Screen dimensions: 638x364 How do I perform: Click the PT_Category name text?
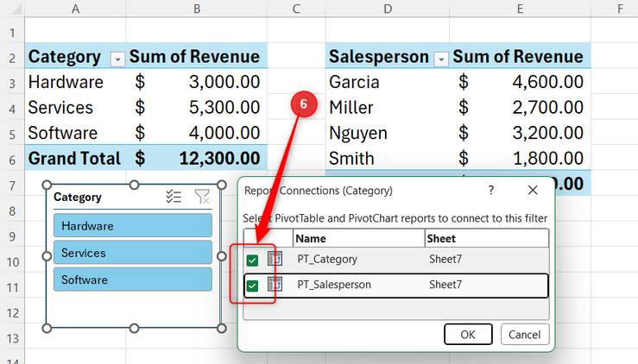[x=327, y=259]
